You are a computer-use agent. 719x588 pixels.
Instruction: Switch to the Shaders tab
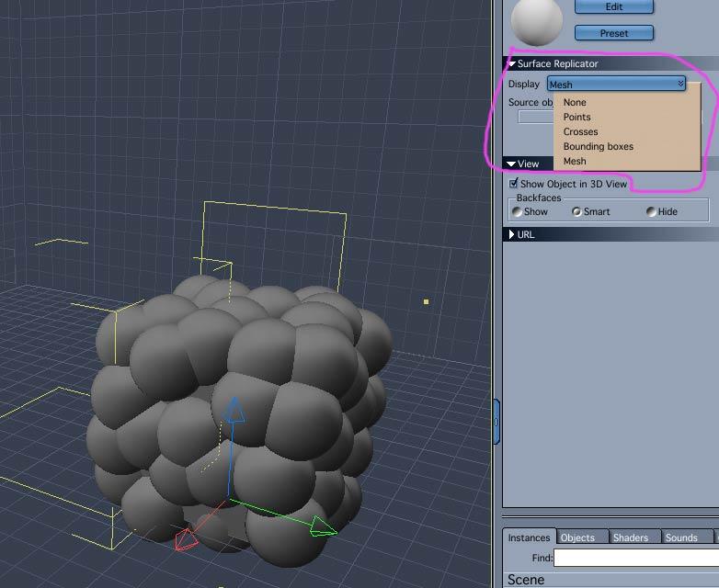[631, 537]
